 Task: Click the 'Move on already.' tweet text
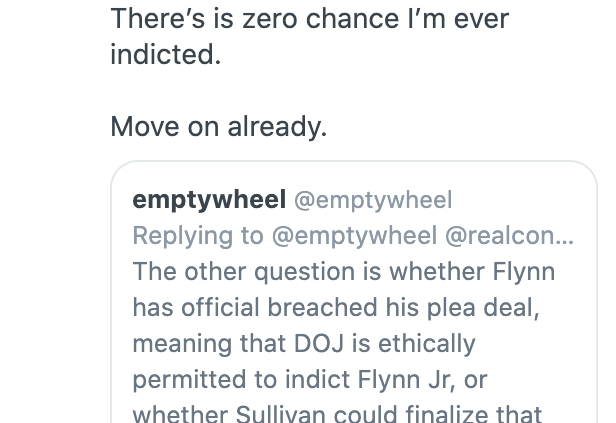point(219,126)
